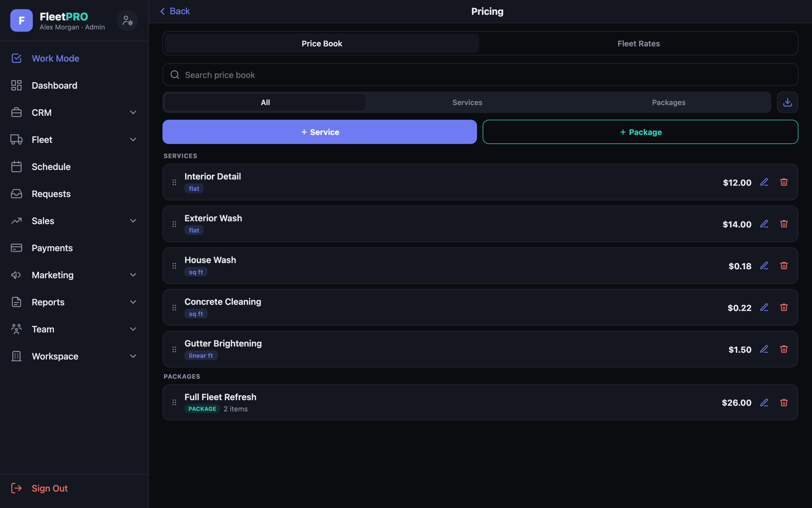Switch to the Fleet Rates tab
The image size is (812, 508).
pyautogui.click(x=638, y=44)
